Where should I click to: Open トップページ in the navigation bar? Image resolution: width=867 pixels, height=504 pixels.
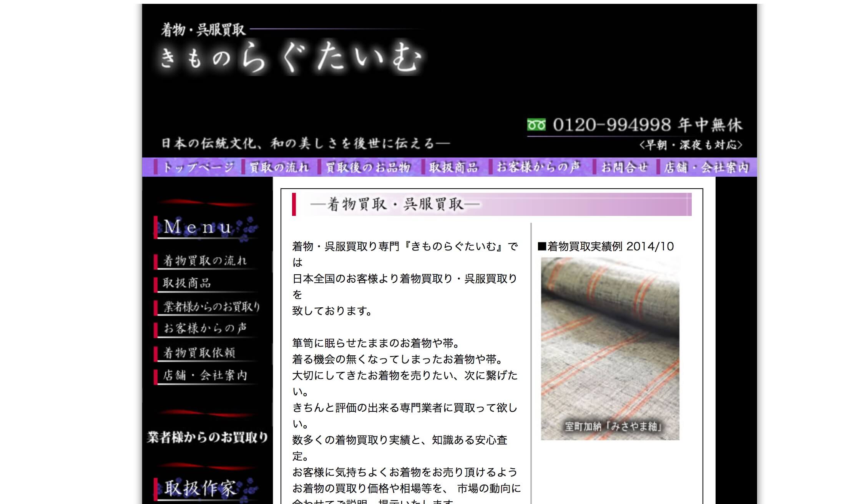[198, 167]
